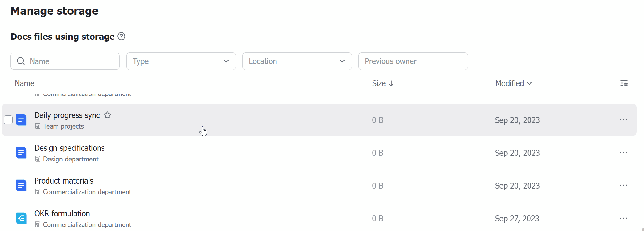Click the Size sort descending arrow

pyautogui.click(x=392, y=83)
